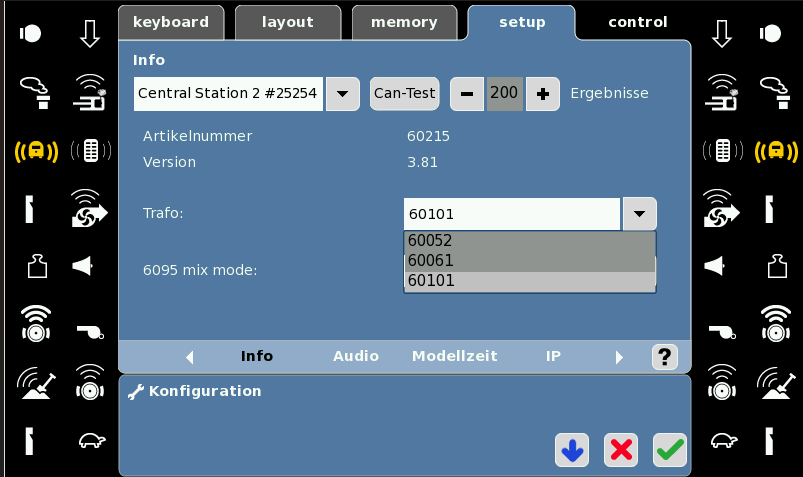Viewport: 803px width, 477px height.
Task: Activate the shovel sound icon in right panel
Action: [776, 383]
